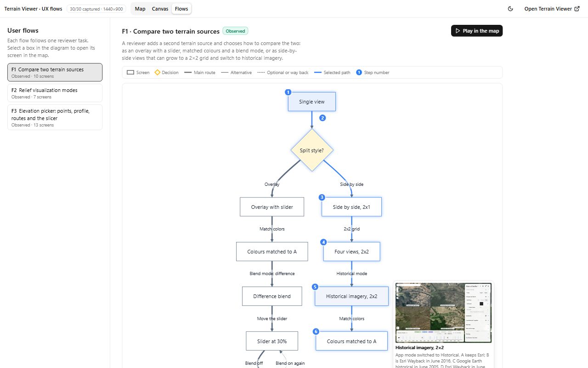Viewport: 588px width, 368px height.
Task: Select the step 6 Colours matched to A box
Action: click(352, 341)
